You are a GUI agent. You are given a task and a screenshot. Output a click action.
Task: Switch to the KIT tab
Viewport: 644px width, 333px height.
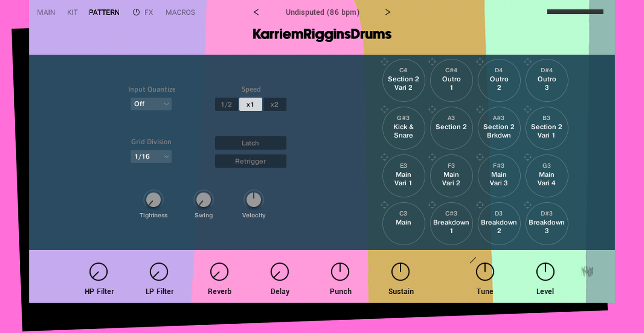pyautogui.click(x=73, y=12)
